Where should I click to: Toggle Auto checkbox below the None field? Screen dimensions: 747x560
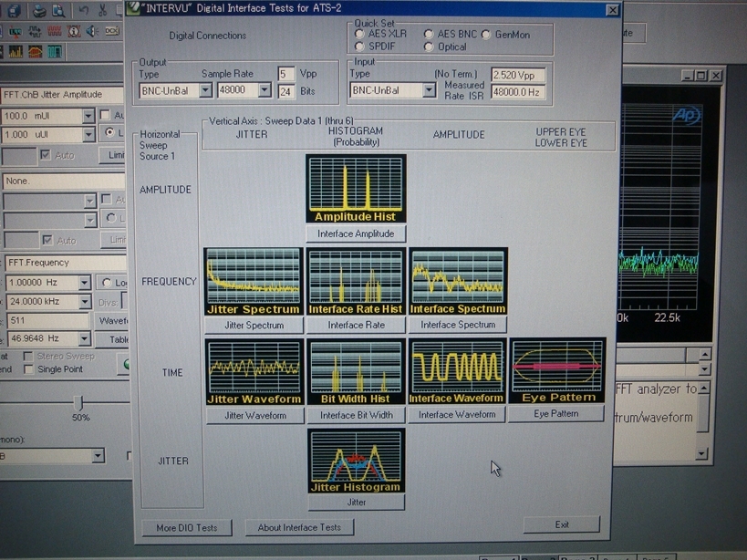point(47,240)
